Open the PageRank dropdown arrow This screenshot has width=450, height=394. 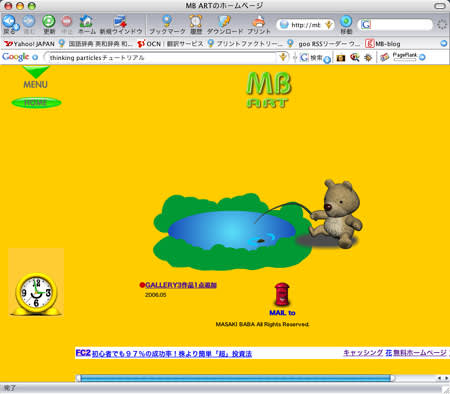[422, 58]
